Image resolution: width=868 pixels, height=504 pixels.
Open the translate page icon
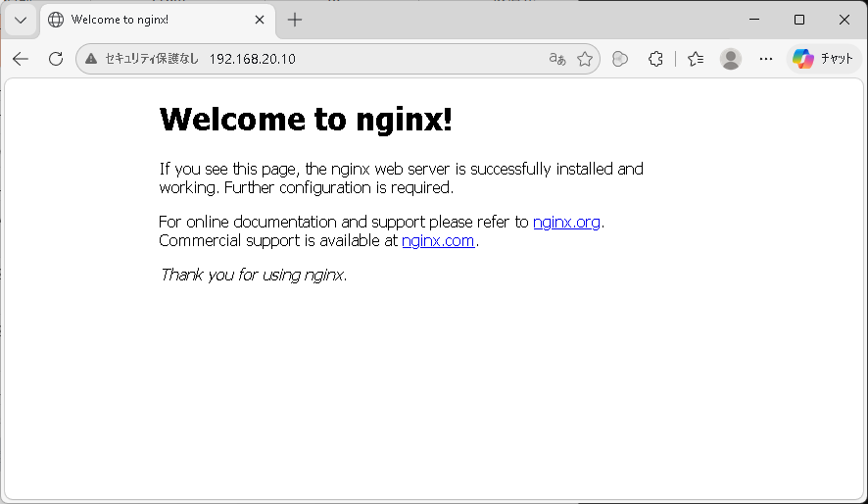(557, 59)
